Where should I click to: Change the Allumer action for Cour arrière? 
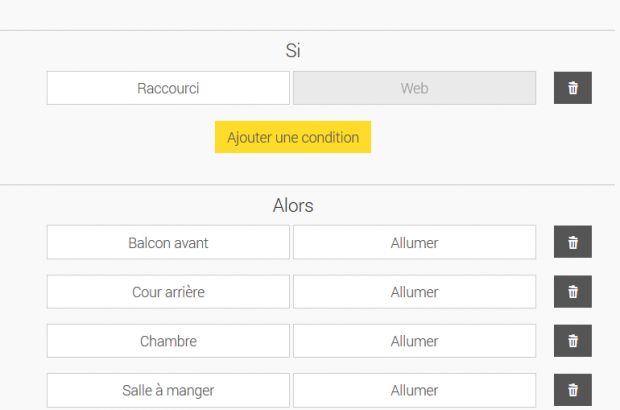(x=414, y=292)
